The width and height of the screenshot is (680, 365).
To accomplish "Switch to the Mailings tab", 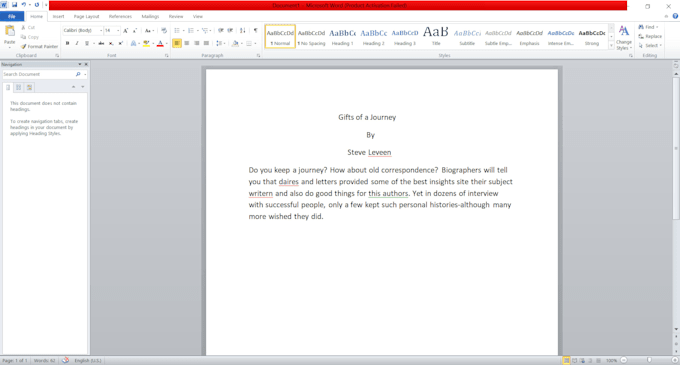I will coord(150,16).
